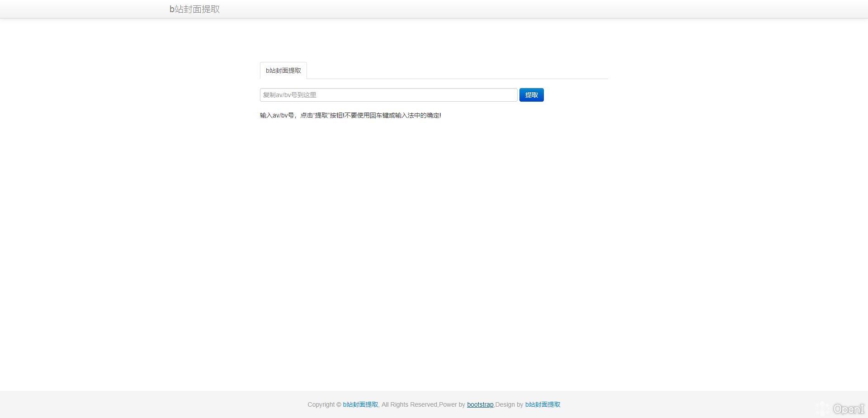The width and height of the screenshot is (868, 418).
Task: Click the © symbol in the footer
Action: click(x=339, y=404)
